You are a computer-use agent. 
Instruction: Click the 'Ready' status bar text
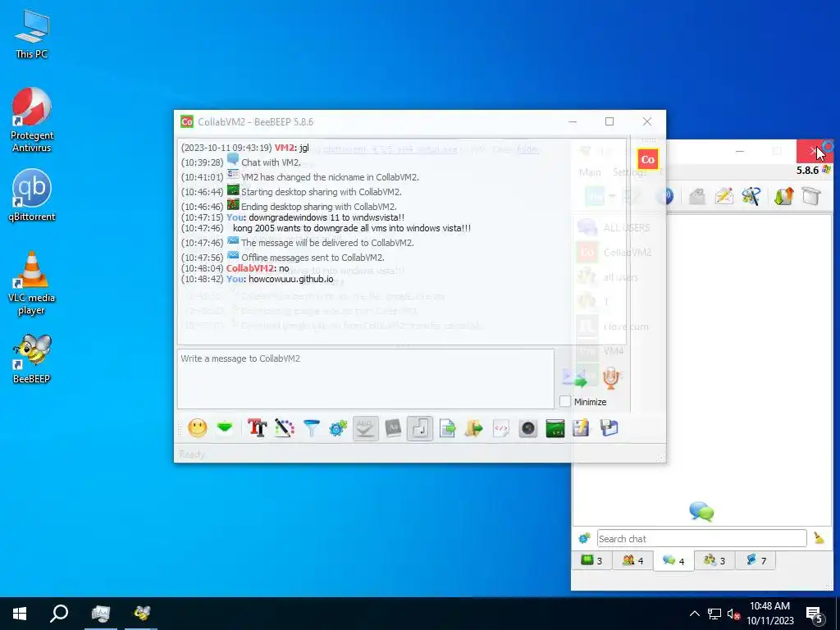(x=192, y=454)
